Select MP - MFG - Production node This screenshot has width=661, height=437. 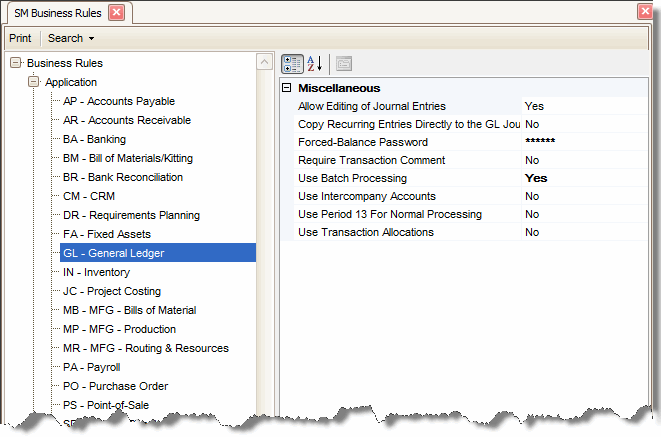pyautogui.click(x=119, y=329)
